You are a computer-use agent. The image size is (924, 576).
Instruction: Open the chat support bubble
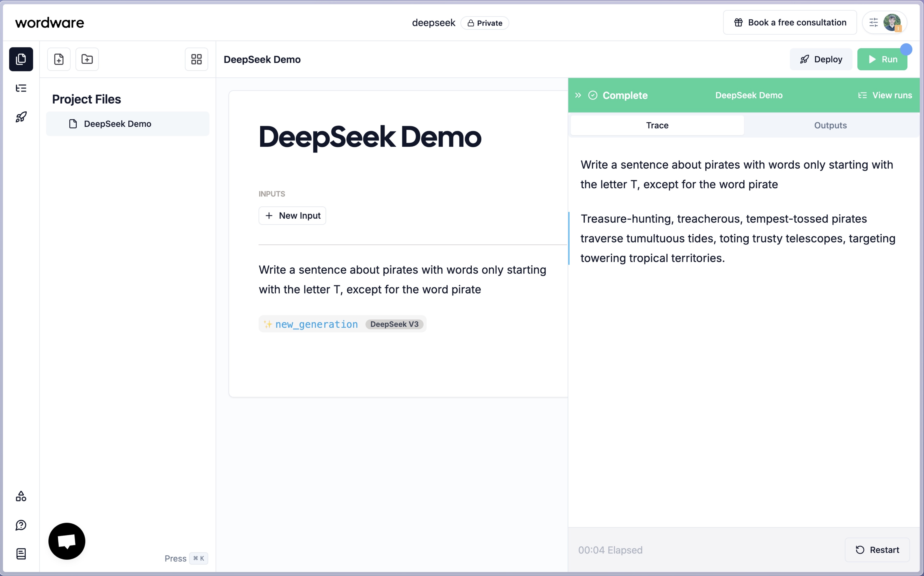tap(67, 541)
